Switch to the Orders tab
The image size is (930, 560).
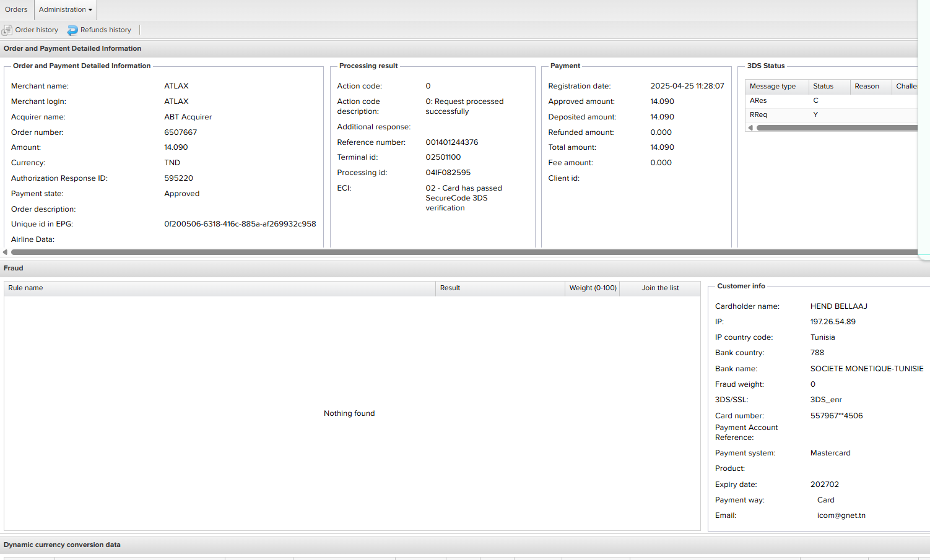coord(16,9)
